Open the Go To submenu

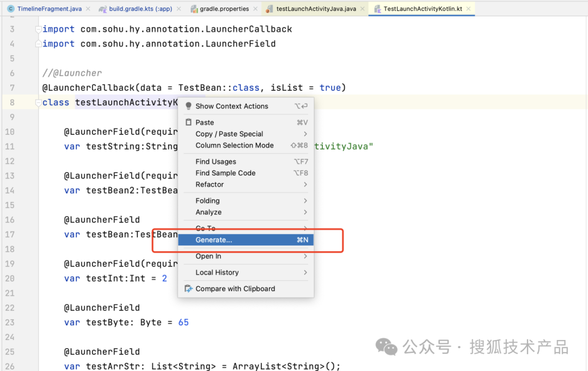246,228
